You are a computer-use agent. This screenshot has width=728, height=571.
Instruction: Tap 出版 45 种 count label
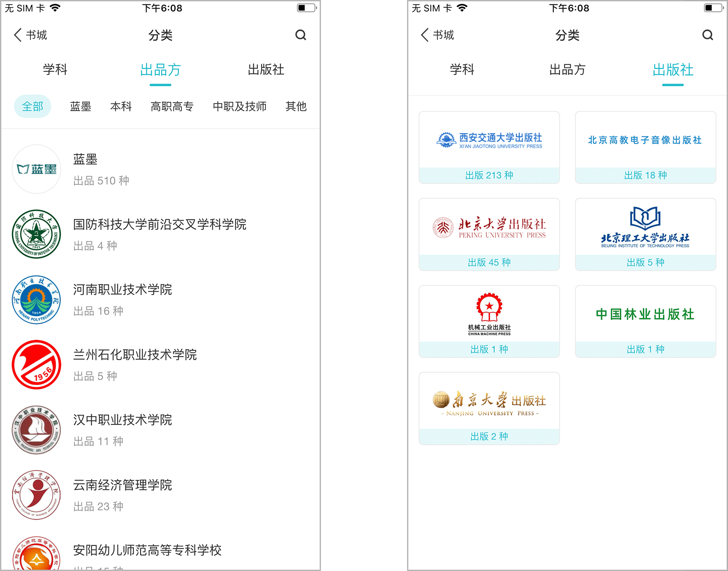click(489, 263)
